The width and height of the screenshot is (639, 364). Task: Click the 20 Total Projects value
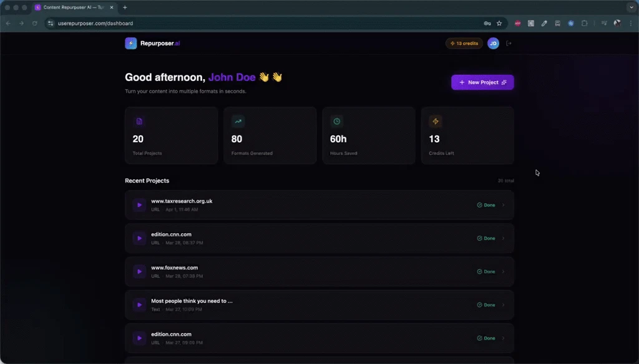coord(138,139)
